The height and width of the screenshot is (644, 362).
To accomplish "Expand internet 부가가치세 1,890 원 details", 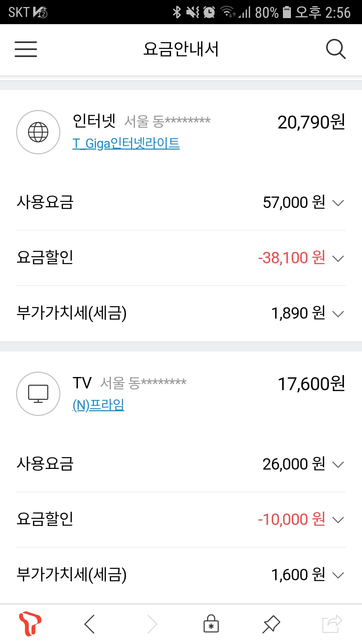I will click(338, 314).
